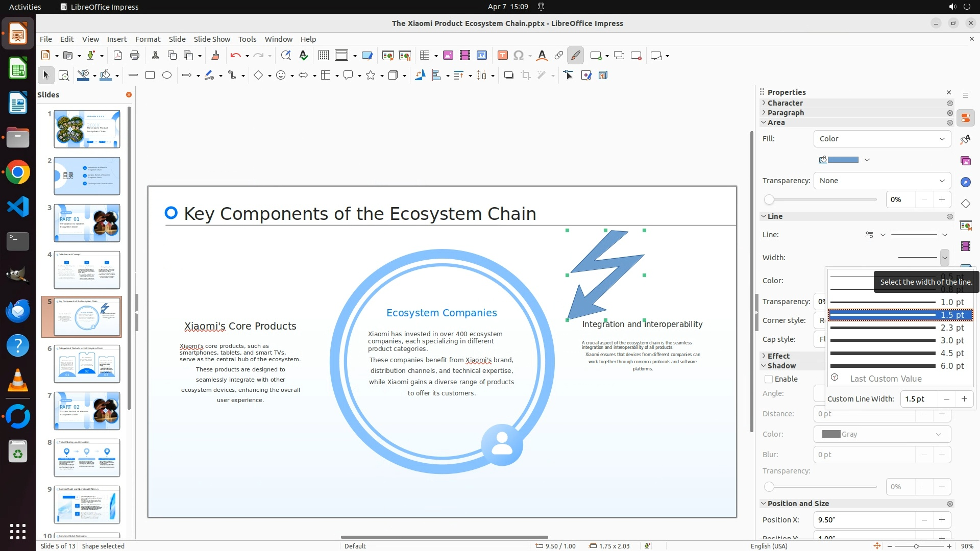Select the Ellipse drawing tool

(x=167, y=76)
